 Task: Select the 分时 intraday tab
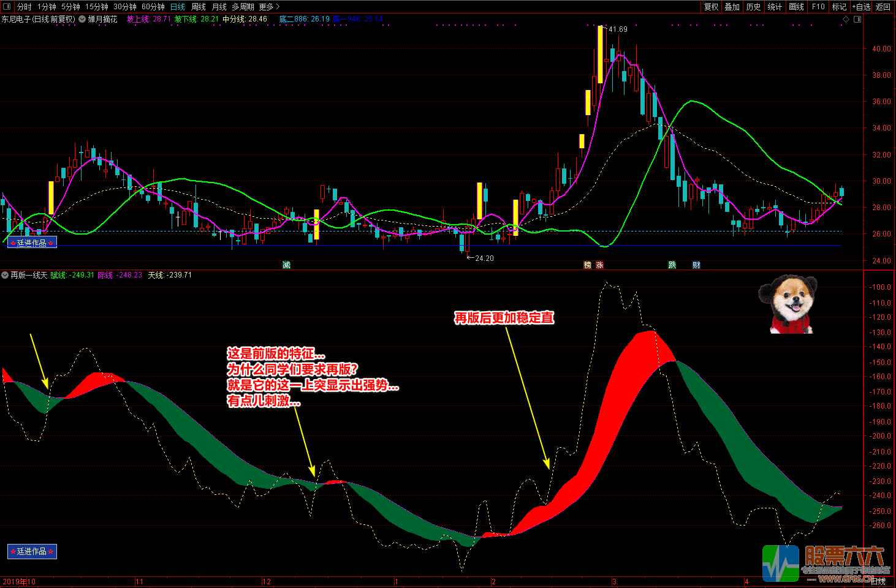(x=24, y=7)
